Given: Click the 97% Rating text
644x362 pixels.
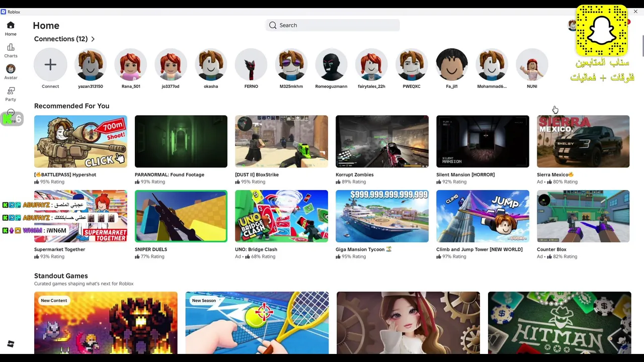Looking at the screenshot, I should click(x=454, y=256).
